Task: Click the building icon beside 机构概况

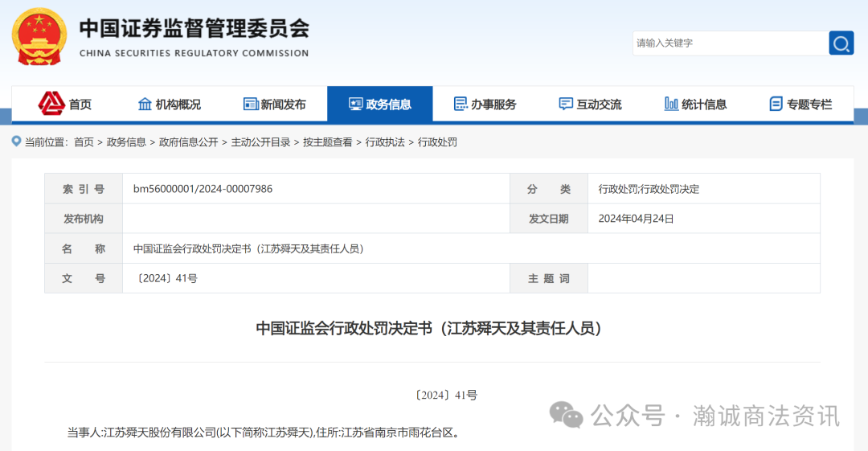Action: pyautogui.click(x=145, y=105)
